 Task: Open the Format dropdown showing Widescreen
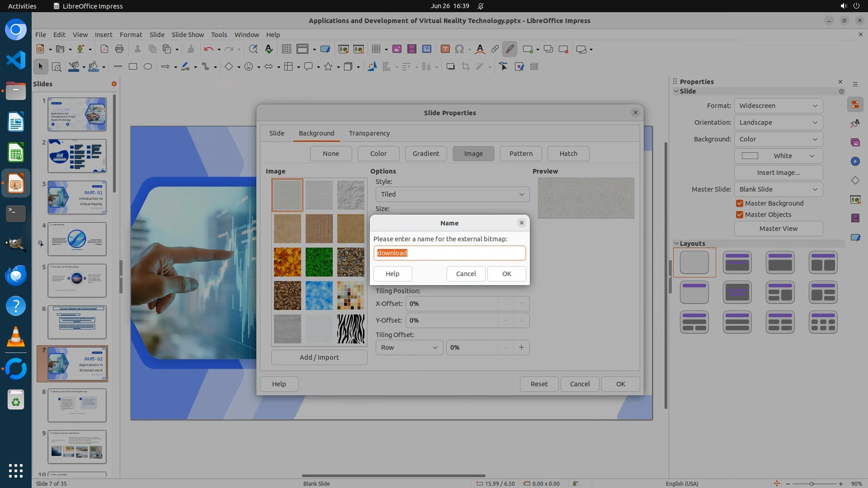[x=778, y=106]
